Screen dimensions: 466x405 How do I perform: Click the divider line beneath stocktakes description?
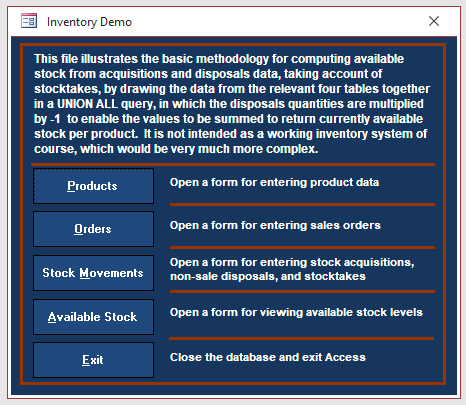[302, 292]
